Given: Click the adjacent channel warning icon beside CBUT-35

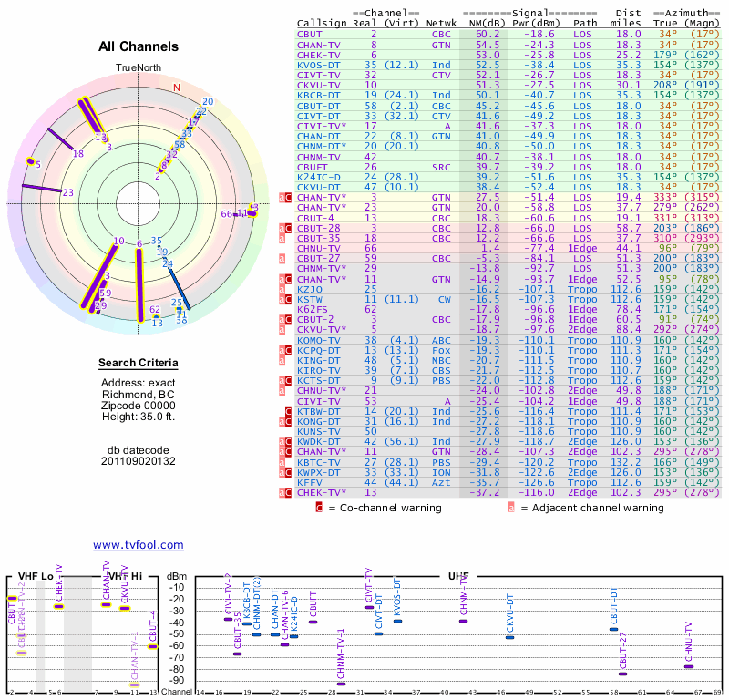Looking at the screenshot, I should pos(282,238).
